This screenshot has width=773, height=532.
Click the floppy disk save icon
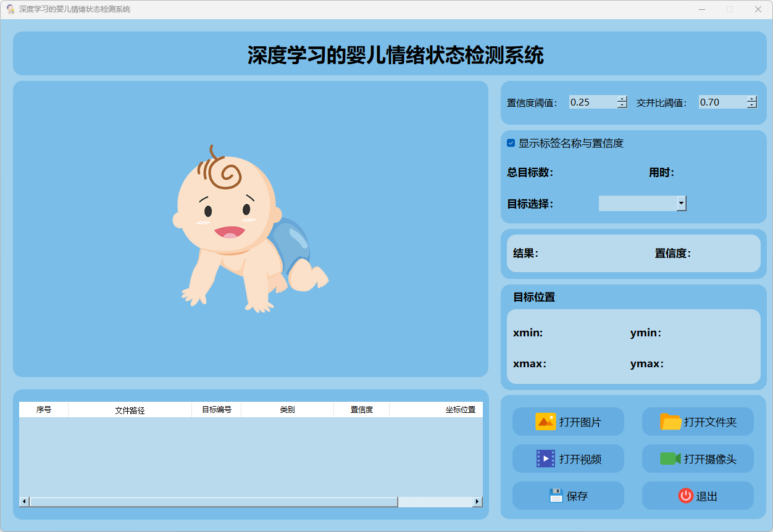tap(556, 496)
